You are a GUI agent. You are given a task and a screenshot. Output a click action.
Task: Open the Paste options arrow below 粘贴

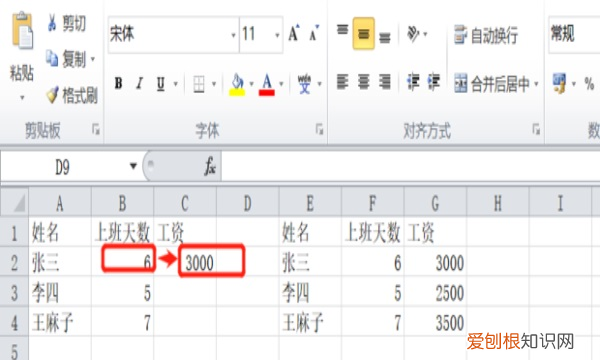click(x=22, y=98)
